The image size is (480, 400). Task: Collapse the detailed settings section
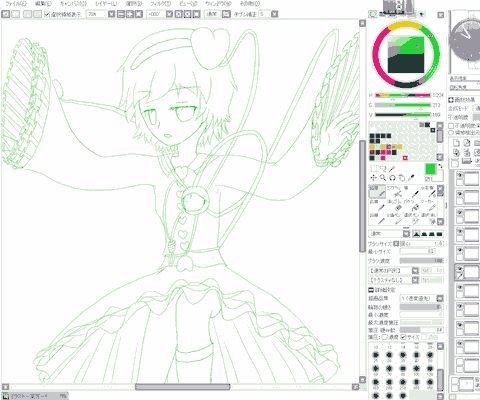pyautogui.click(x=371, y=290)
